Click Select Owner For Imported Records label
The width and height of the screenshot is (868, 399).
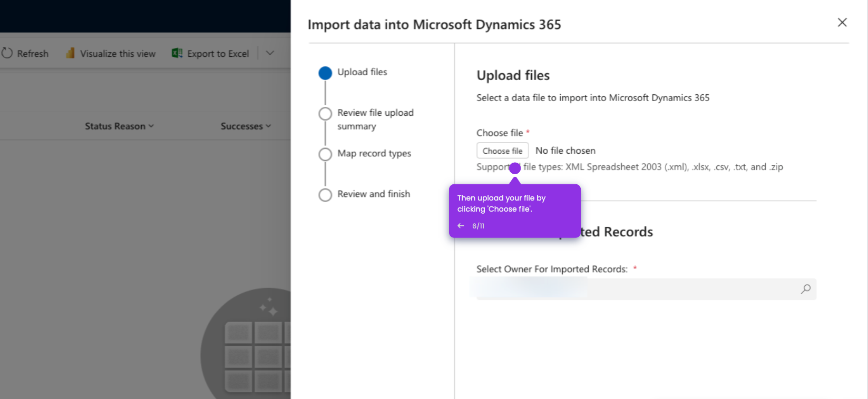coord(552,269)
